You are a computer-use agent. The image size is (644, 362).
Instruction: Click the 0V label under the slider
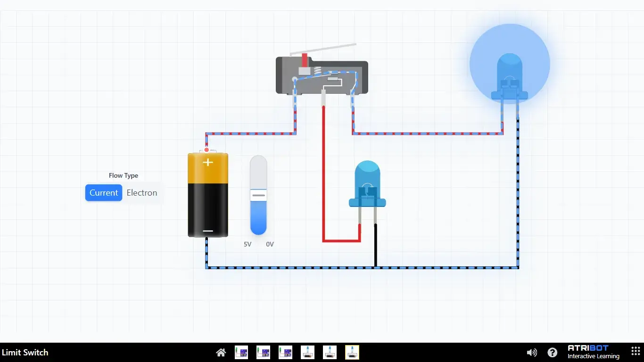(270, 245)
